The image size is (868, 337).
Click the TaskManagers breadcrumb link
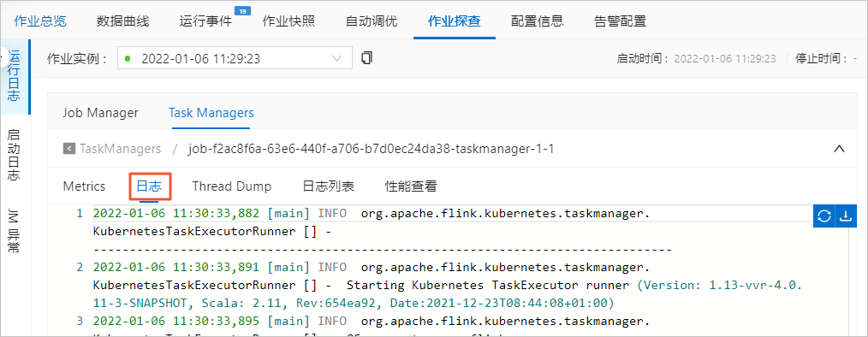coord(121,149)
